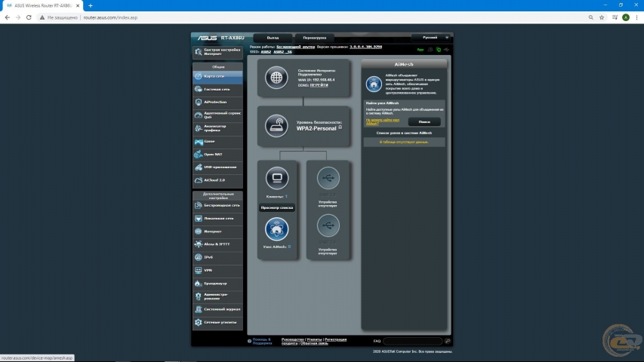Click the Перезагрузка (Reboot) button
The image size is (644, 362).
pos(315,38)
